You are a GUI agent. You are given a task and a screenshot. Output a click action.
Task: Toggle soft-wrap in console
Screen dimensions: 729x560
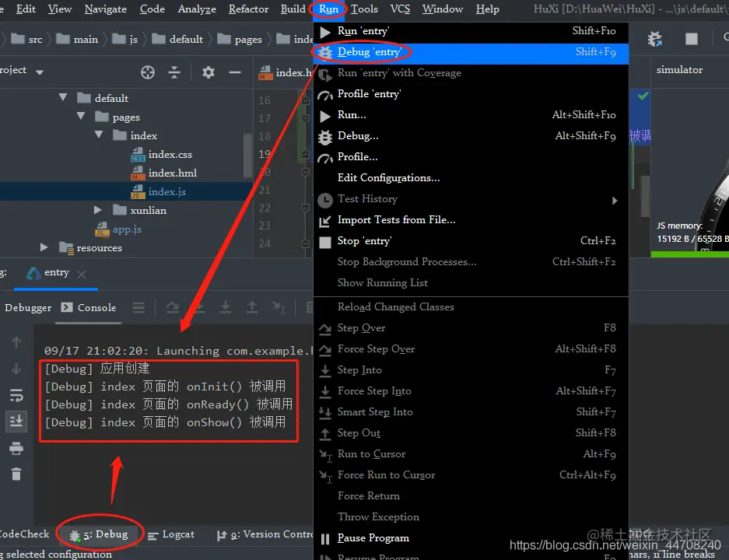[x=16, y=395]
